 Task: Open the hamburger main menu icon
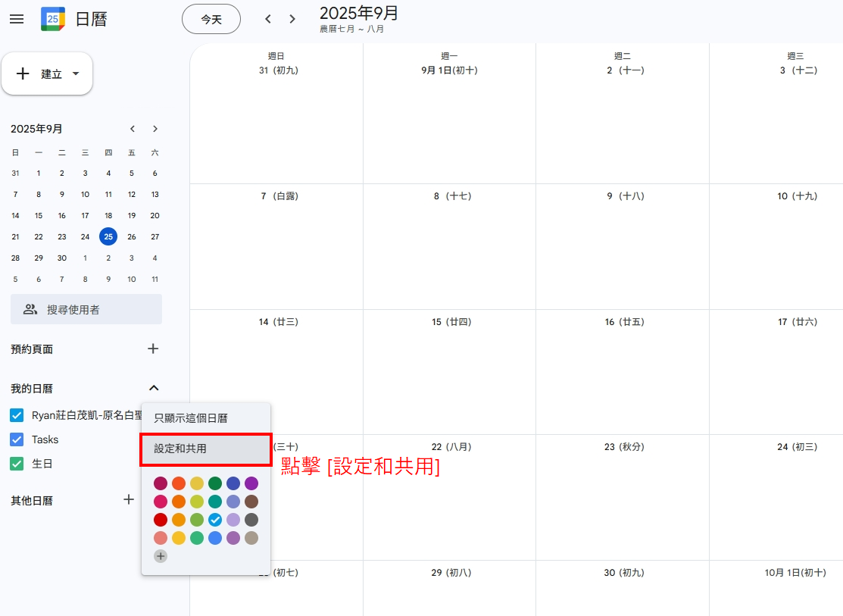17,19
